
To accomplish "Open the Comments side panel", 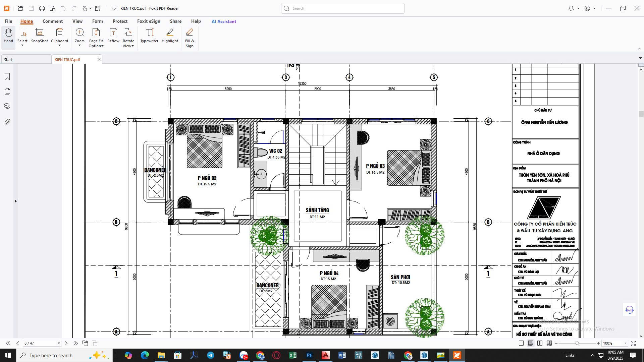I will point(7,106).
